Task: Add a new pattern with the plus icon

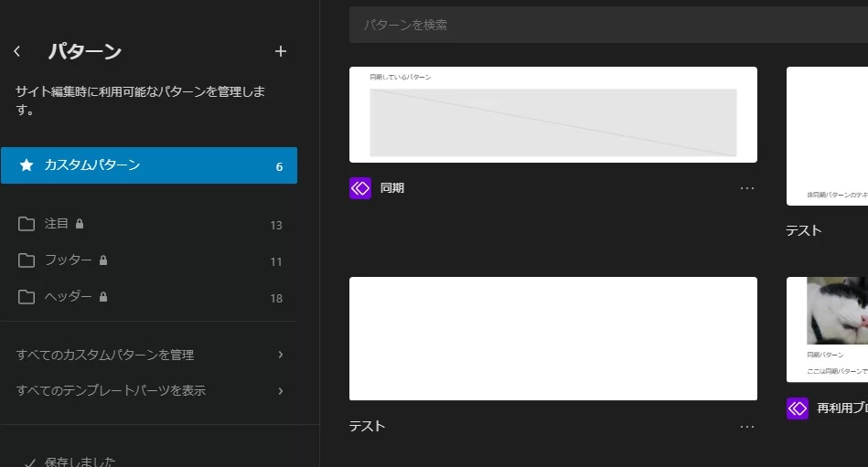Action: (281, 51)
